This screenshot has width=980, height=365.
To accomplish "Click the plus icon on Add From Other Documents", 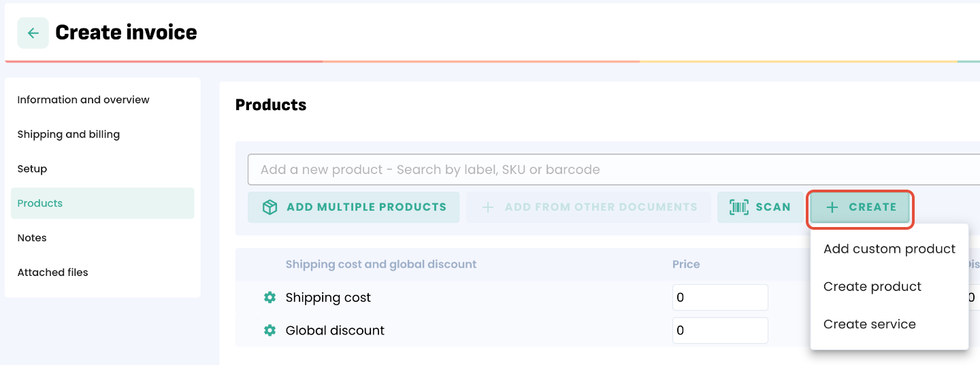I will pos(487,207).
